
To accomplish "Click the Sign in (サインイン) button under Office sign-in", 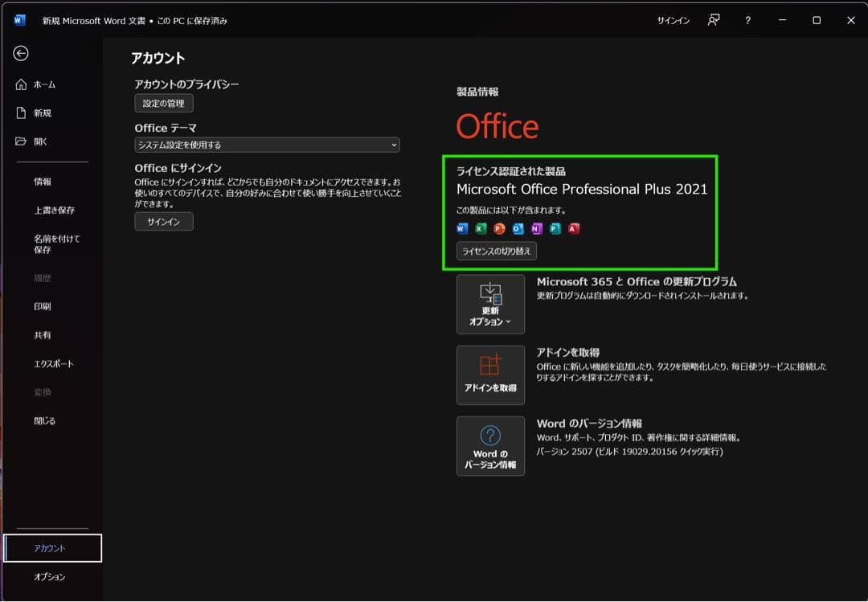I will tap(164, 222).
